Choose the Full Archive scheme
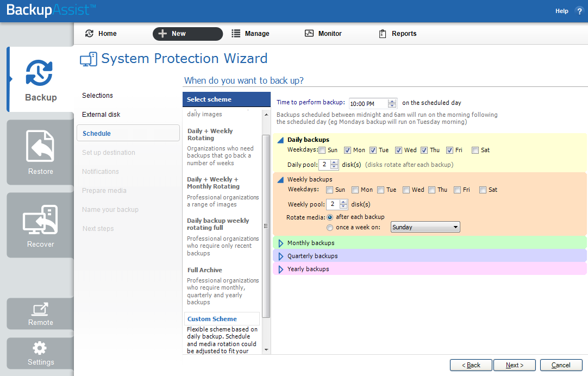This screenshot has width=588, height=376. click(x=205, y=270)
